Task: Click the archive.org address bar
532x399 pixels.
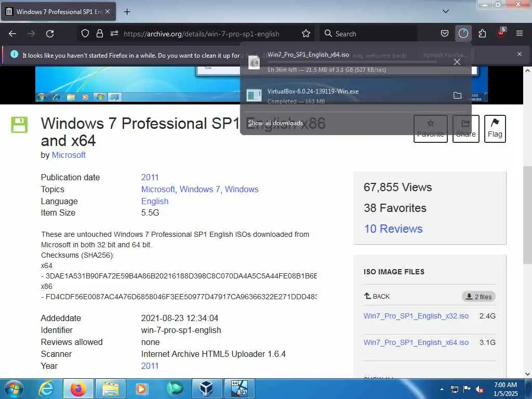Action: [x=201, y=34]
